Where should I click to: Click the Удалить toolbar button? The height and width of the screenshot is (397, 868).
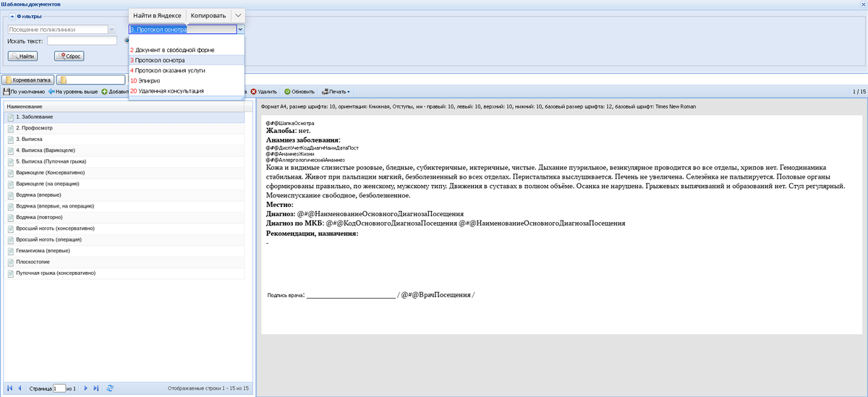coord(265,92)
